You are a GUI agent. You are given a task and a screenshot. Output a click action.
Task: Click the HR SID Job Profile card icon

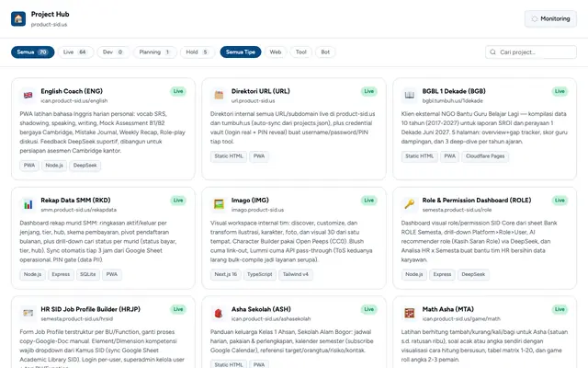click(x=28, y=314)
